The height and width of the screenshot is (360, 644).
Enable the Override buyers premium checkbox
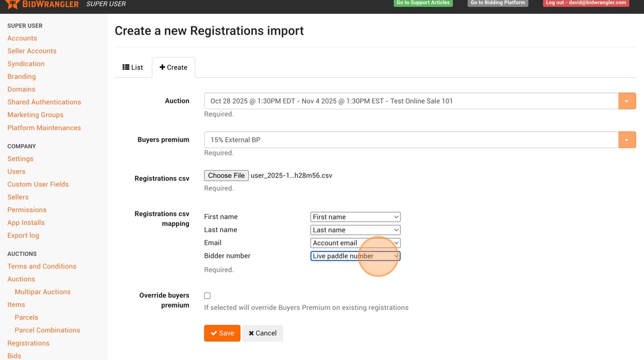click(208, 296)
